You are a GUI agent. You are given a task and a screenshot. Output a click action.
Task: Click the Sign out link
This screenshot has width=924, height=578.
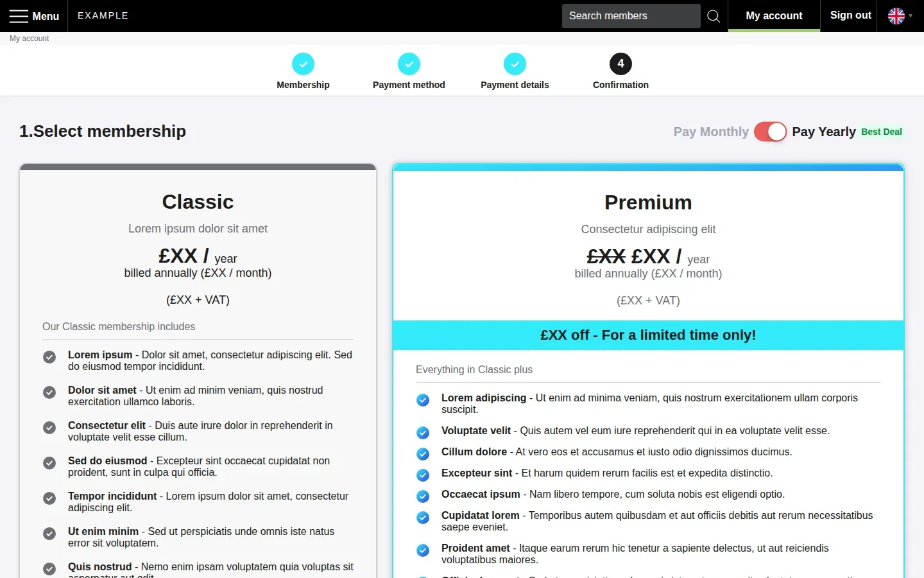click(x=851, y=15)
